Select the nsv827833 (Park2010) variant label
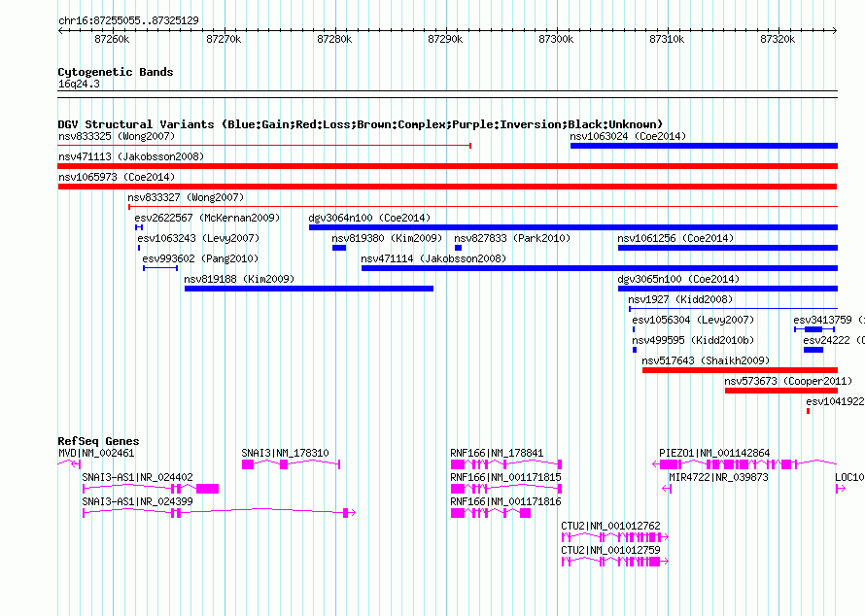Image resolution: width=865 pixels, height=616 pixels. 512,238
